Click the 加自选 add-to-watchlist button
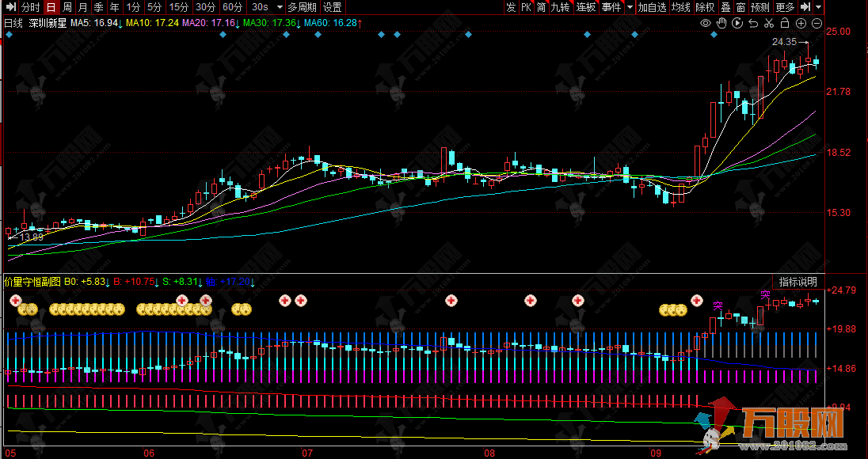This screenshot has width=868, height=459. click(652, 7)
